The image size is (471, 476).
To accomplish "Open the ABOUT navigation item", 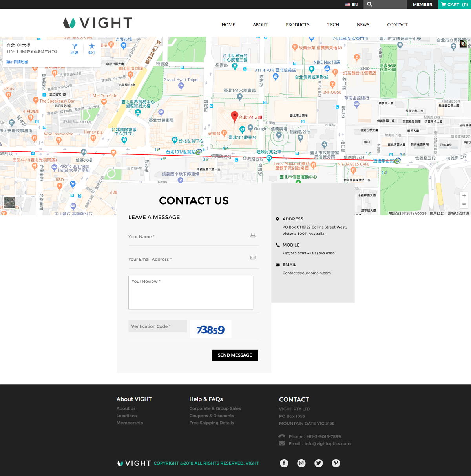I will click(260, 24).
